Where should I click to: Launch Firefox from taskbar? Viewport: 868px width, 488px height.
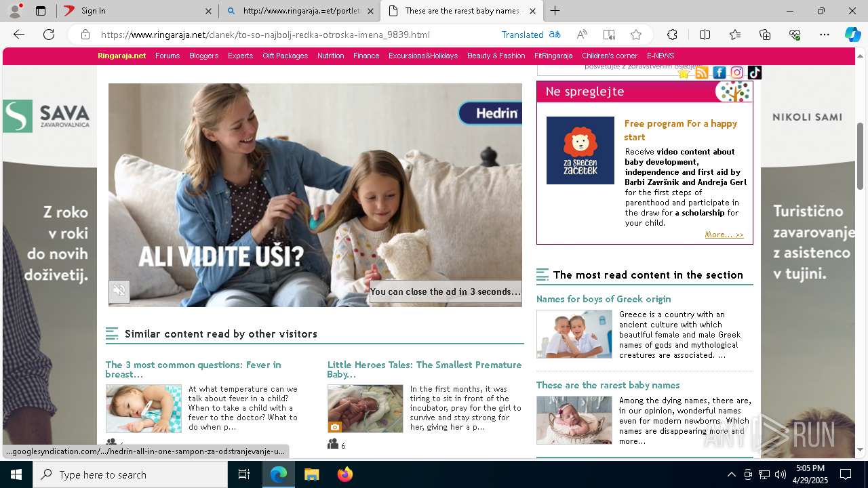[x=344, y=474]
